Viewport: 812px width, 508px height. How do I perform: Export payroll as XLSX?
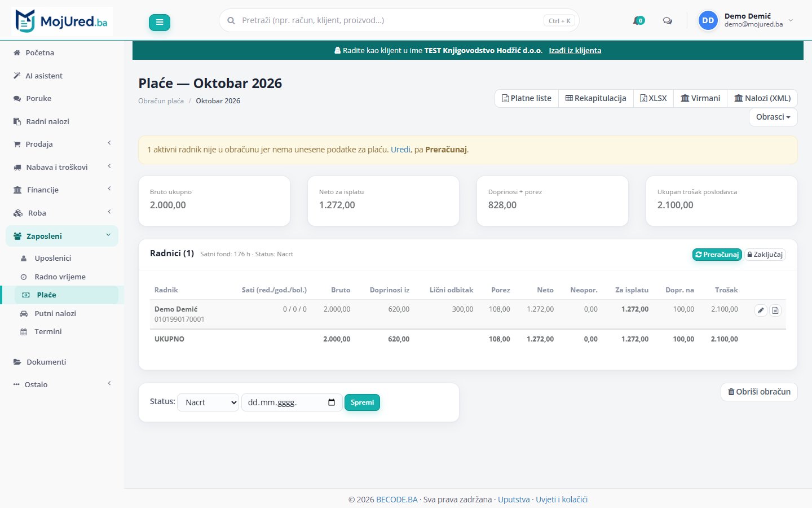click(654, 98)
